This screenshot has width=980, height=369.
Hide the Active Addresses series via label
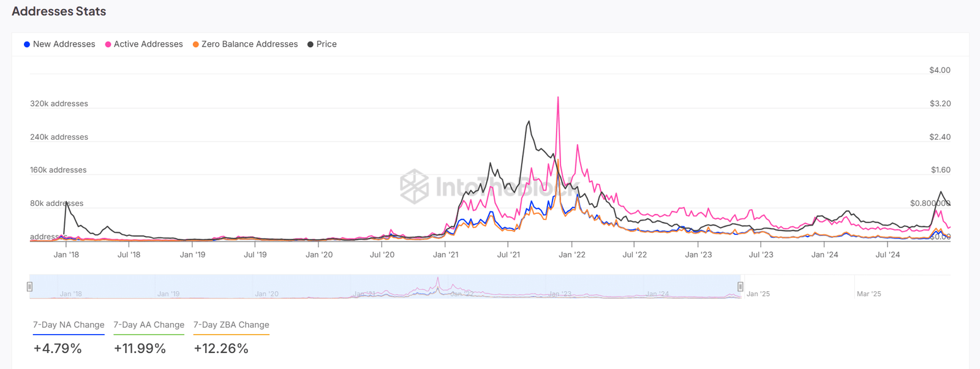tap(148, 44)
